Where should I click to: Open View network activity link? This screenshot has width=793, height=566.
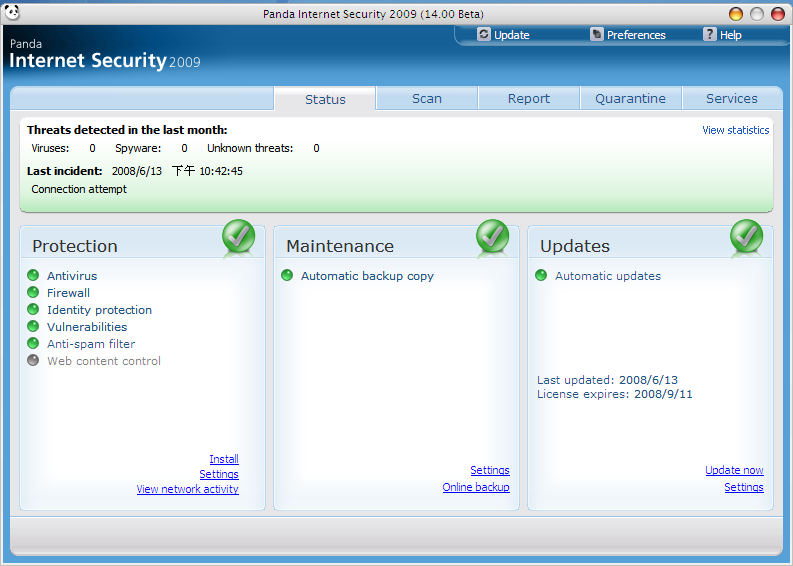coord(188,489)
